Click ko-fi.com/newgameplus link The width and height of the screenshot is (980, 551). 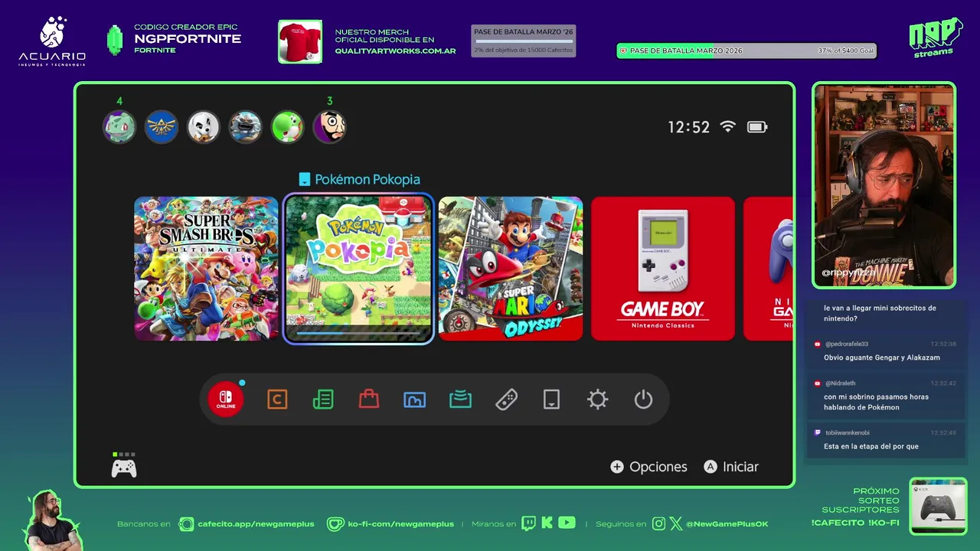pos(400,524)
